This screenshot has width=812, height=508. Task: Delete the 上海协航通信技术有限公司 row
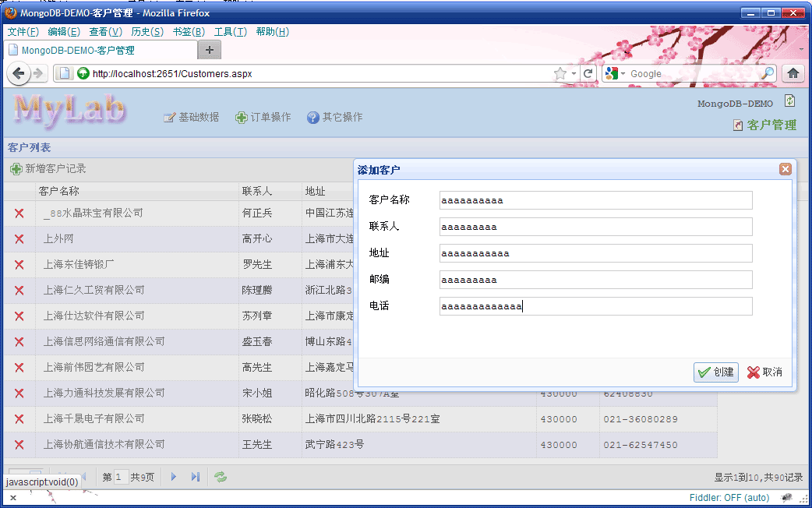(x=19, y=444)
